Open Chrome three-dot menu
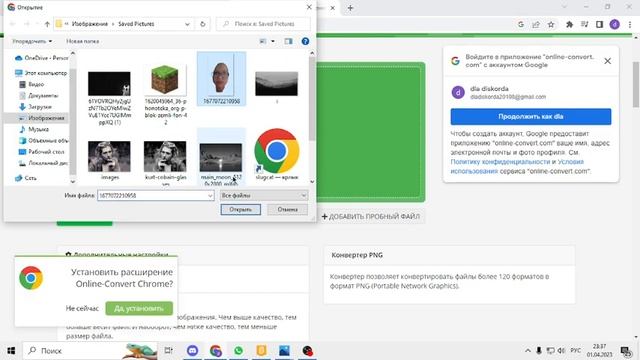Image resolution: width=640 pixels, height=360 pixels. click(x=630, y=24)
